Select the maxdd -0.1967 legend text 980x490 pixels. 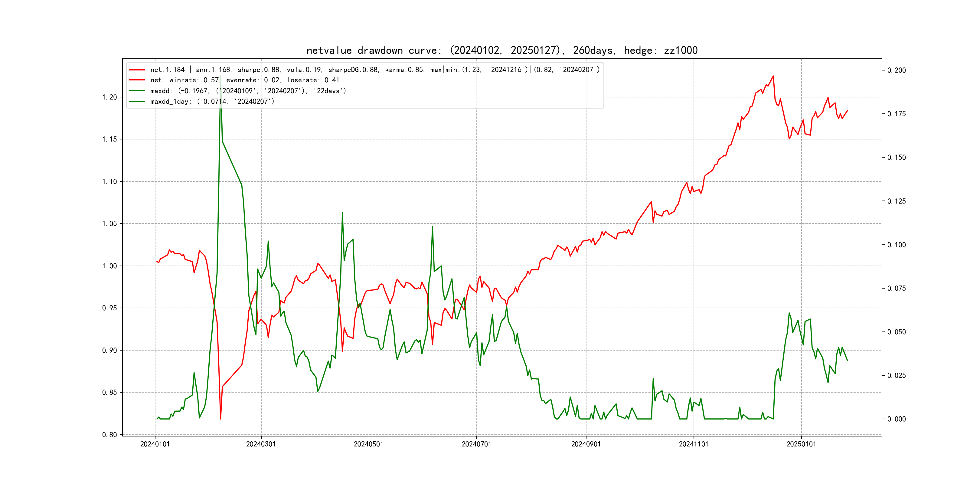[x=248, y=91]
